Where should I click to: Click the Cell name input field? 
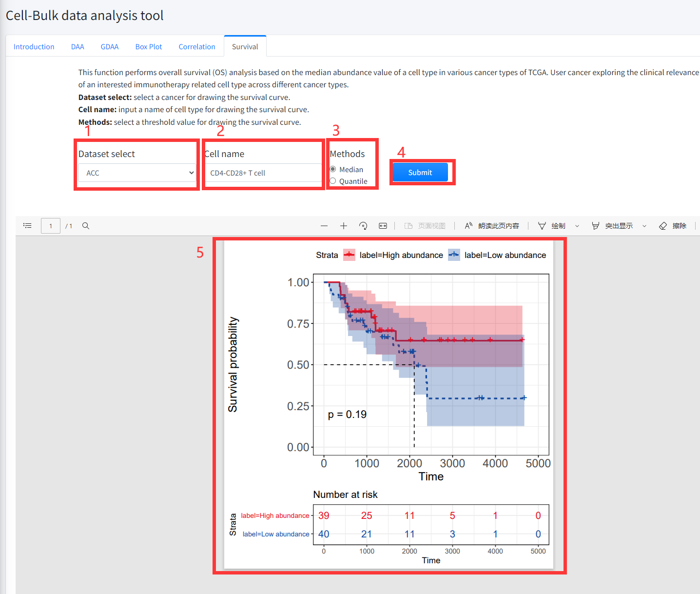[x=263, y=173]
